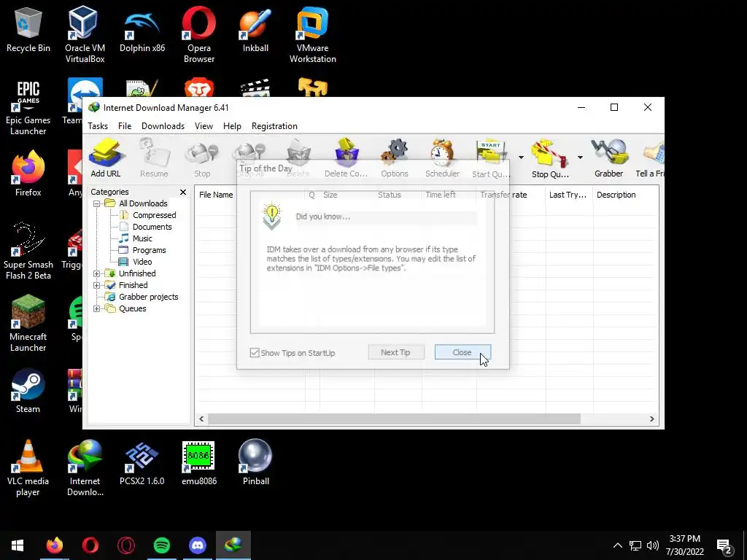Image resolution: width=747 pixels, height=560 pixels.
Task: Select Grabber projects in tree
Action: (148, 297)
